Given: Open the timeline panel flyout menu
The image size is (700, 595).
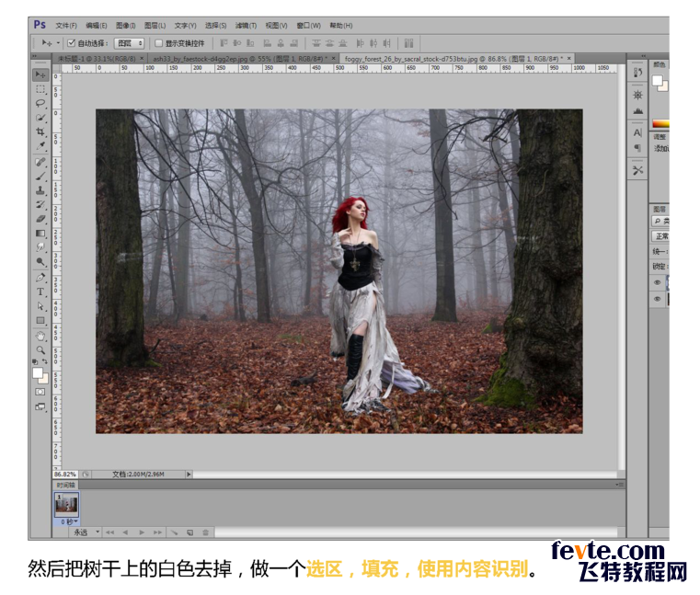Looking at the screenshot, I should (x=619, y=485).
